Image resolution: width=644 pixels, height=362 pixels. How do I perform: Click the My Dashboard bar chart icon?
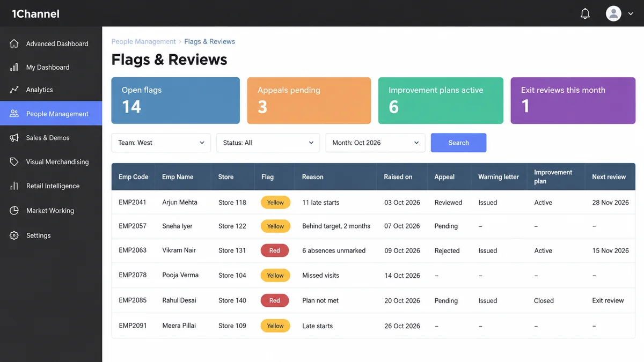[x=14, y=67]
